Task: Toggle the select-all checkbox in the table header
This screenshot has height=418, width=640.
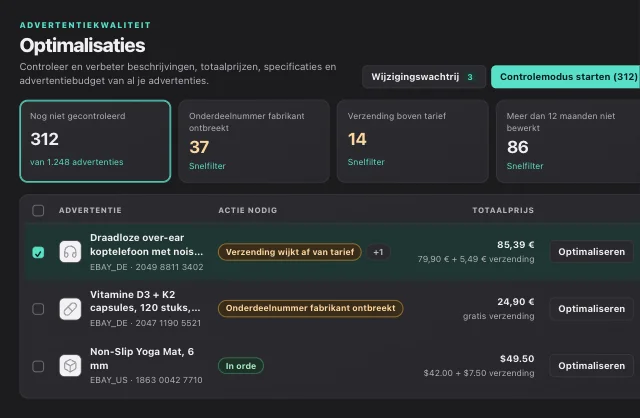Action: point(38,210)
